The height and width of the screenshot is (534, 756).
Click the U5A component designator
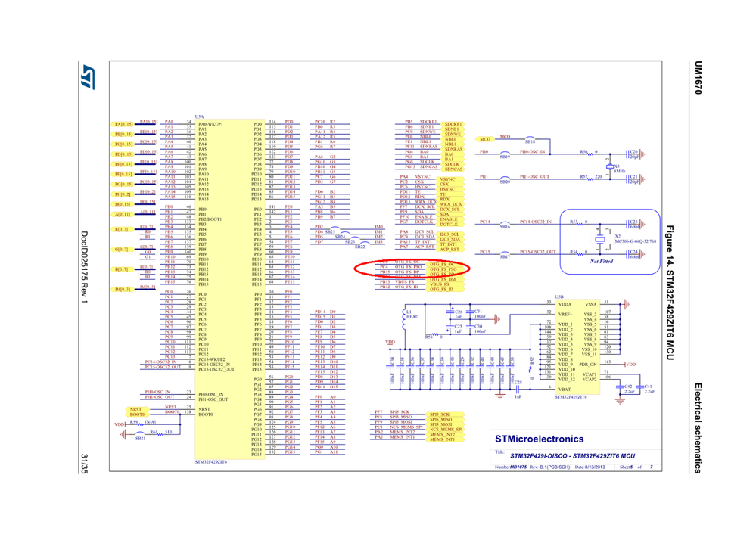199,116
